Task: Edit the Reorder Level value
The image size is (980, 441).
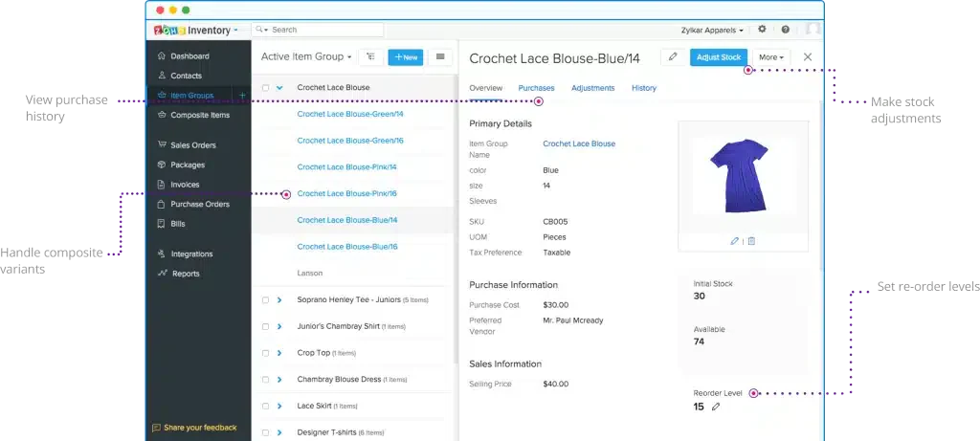Action: [x=716, y=407]
